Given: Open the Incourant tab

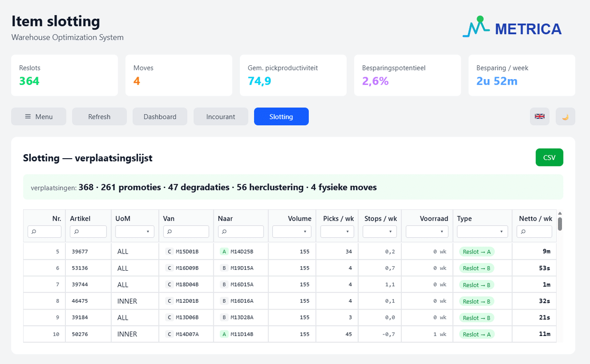Looking at the screenshot, I should point(221,116).
